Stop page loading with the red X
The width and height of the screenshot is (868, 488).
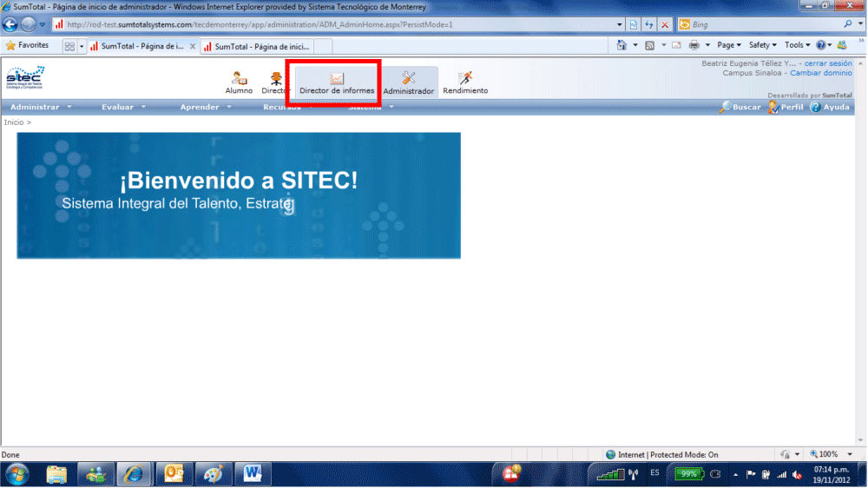(665, 24)
